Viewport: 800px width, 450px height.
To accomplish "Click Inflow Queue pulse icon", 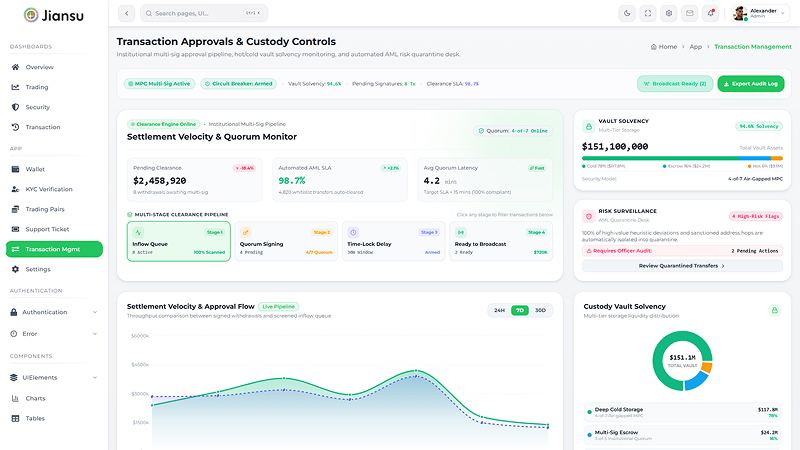I will point(138,232).
